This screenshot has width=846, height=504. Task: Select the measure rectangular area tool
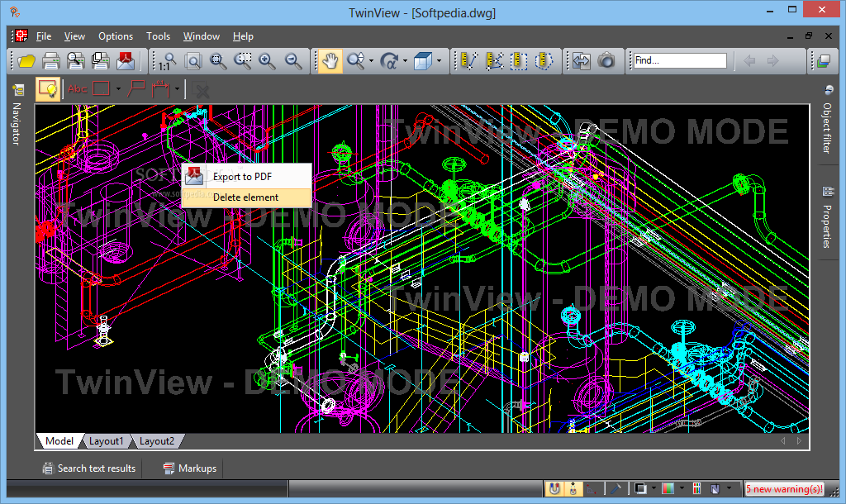[519, 61]
